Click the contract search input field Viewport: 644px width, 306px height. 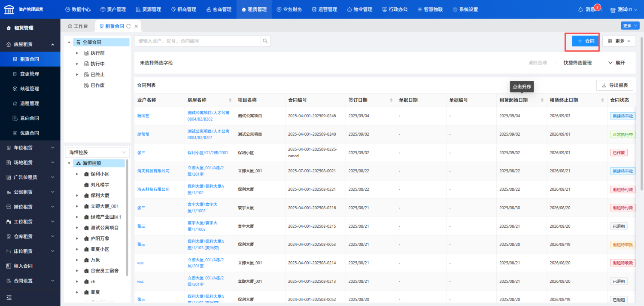pos(197,41)
